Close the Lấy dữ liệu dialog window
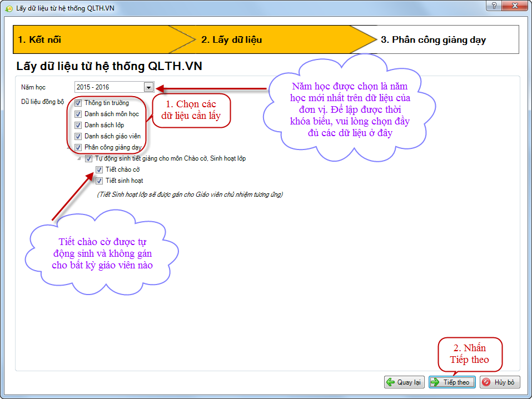The height and width of the screenshot is (399, 532). tap(514, 6)
